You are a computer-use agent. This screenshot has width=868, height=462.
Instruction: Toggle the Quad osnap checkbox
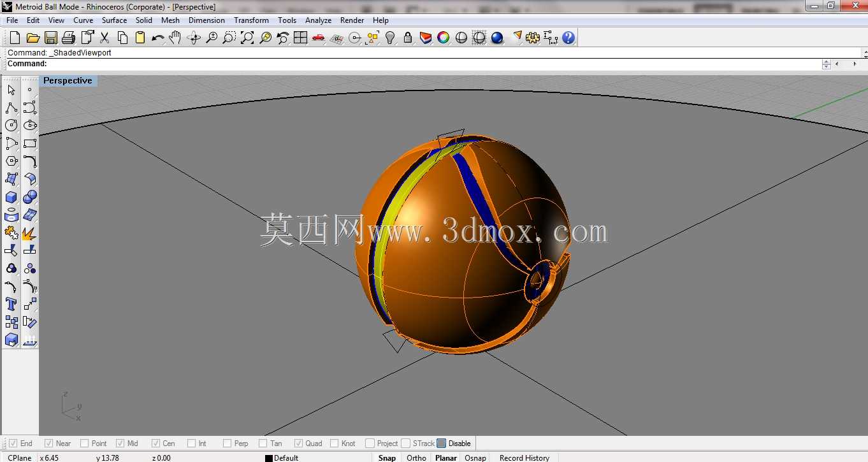(x=299, y=444)
